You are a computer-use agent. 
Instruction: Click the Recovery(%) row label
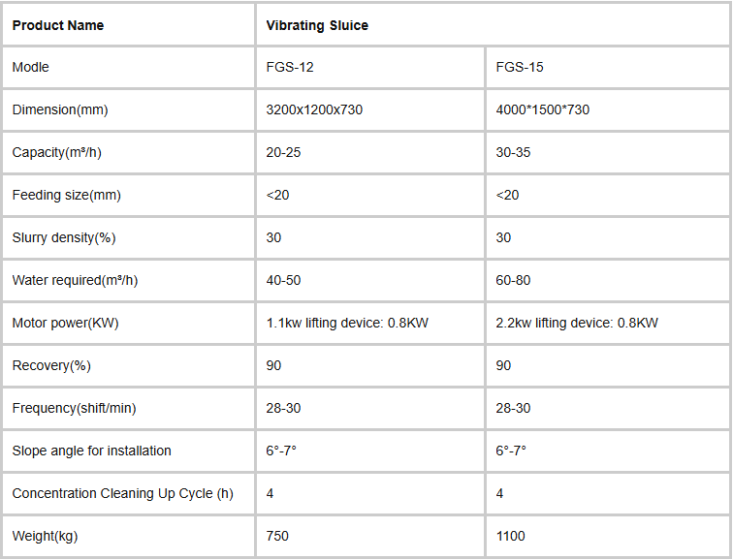click(x=50, y=366)
